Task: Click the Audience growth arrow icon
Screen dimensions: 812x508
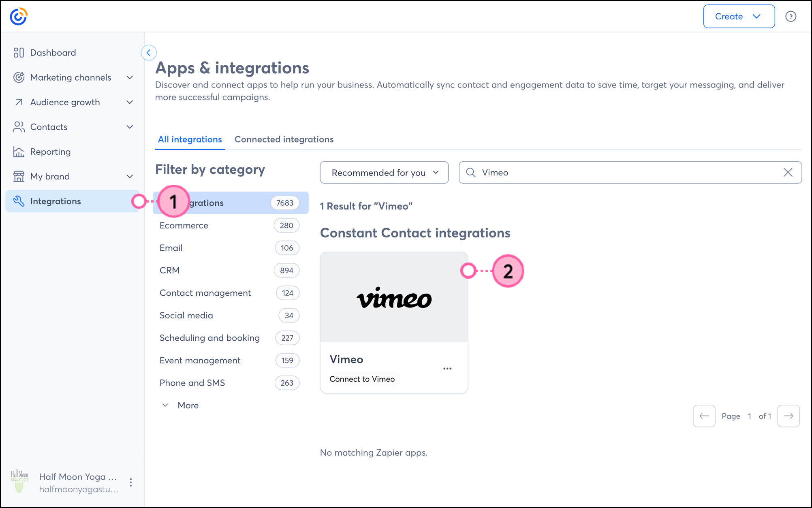Action: (x=19, y=102)
